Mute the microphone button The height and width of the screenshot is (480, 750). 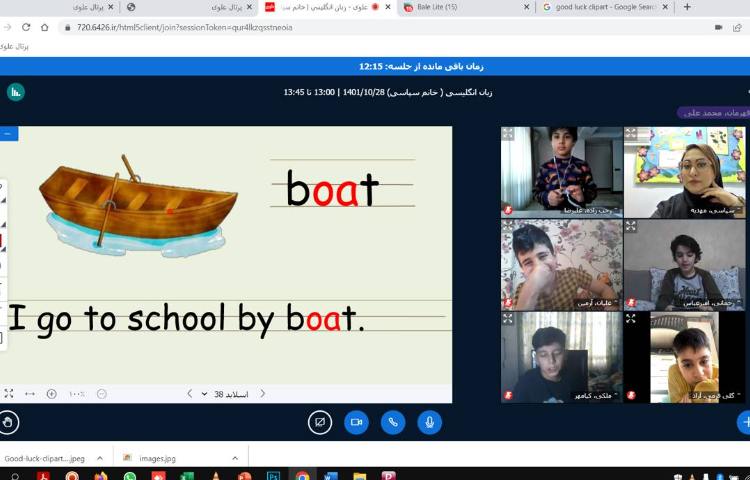430,422
